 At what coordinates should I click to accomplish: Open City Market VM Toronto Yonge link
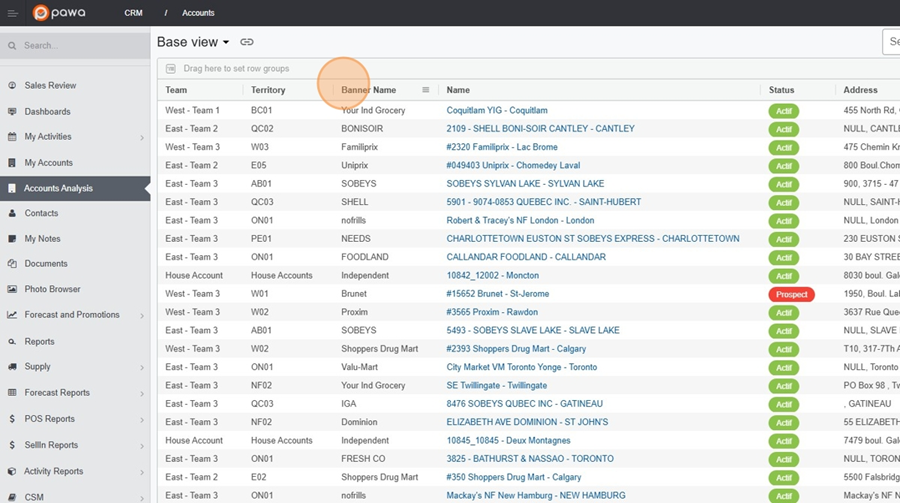522,367
